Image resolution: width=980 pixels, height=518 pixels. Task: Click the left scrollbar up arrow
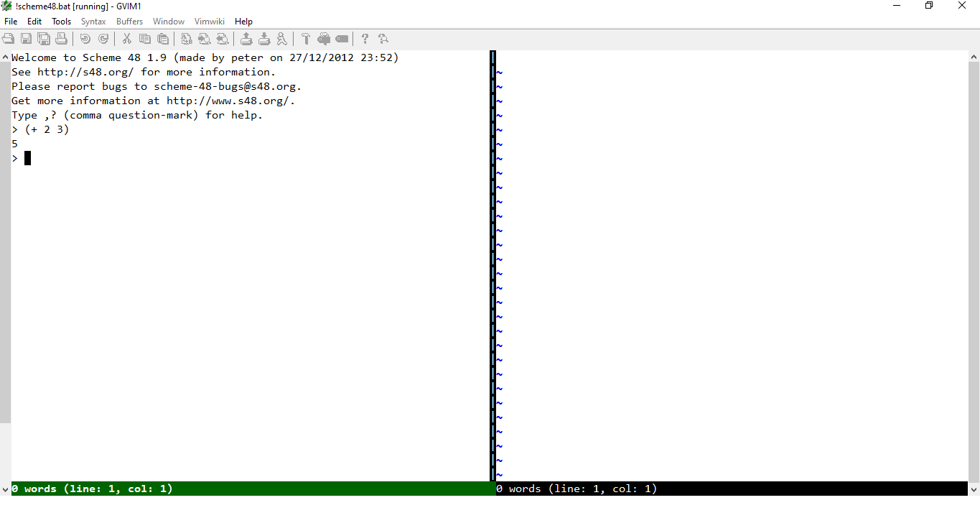coord(6,57)
